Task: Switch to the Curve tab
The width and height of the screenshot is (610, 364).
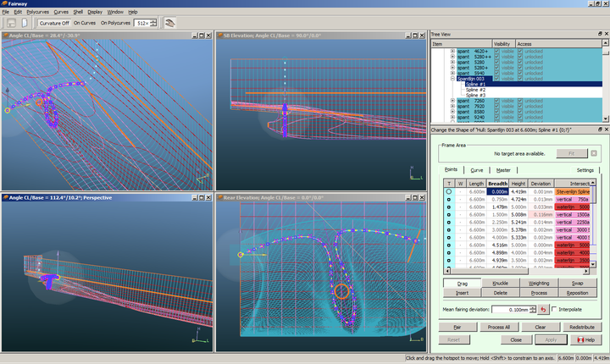Action: [477, 170]
